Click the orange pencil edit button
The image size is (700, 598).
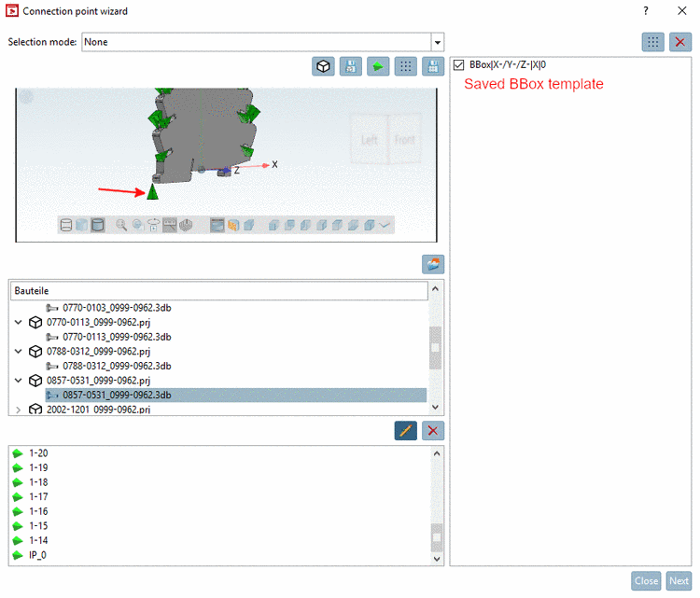(x=405, y=431)
